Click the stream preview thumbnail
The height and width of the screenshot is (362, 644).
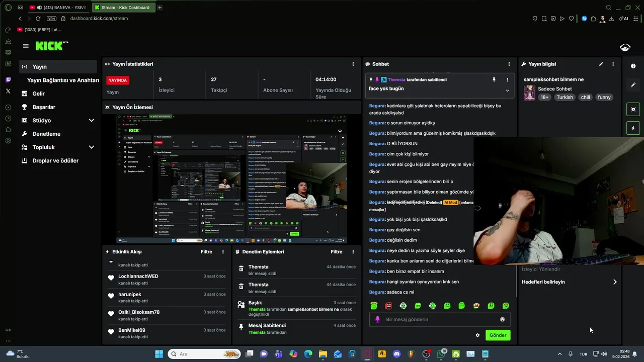[232, 178]
